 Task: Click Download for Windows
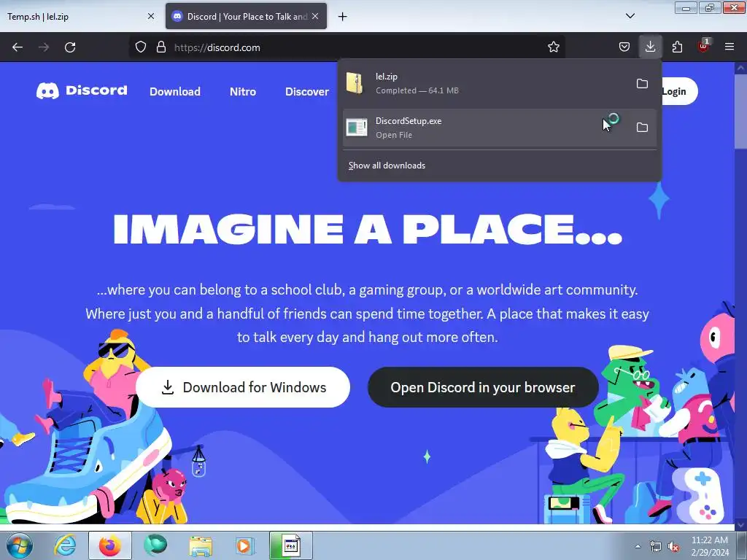click(243, 387)
